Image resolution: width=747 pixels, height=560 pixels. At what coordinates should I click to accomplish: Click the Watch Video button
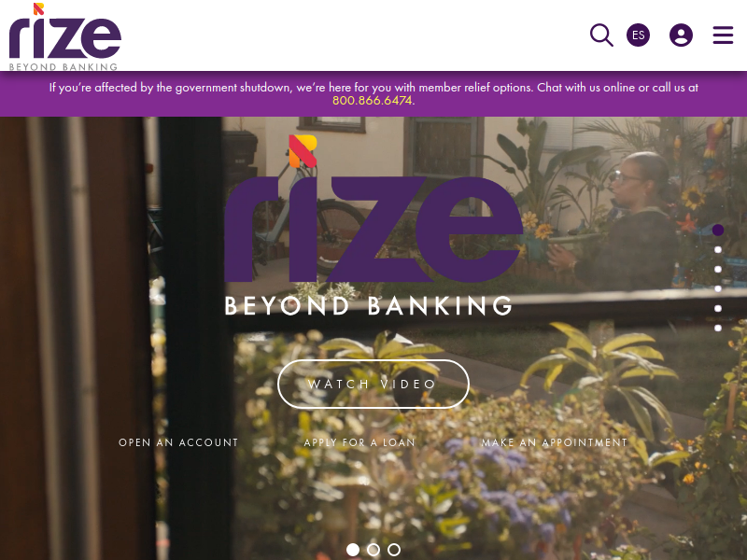point(373,384)
